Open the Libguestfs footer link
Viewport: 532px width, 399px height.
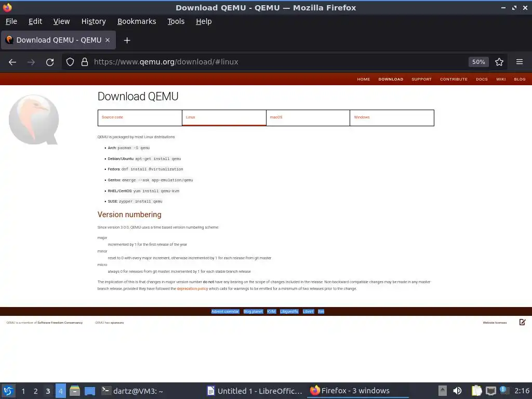289,312
